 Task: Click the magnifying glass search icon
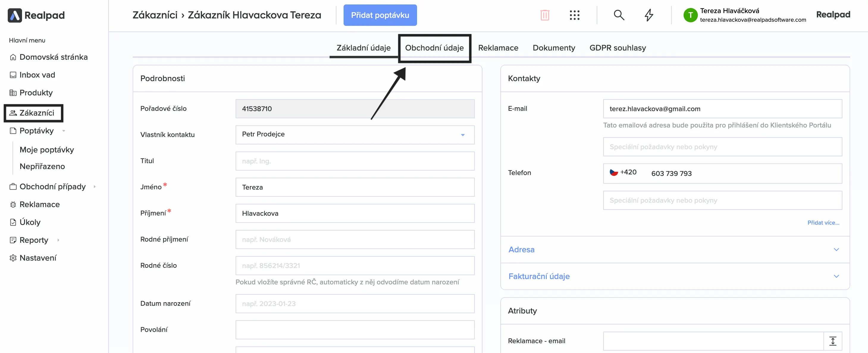619,15
